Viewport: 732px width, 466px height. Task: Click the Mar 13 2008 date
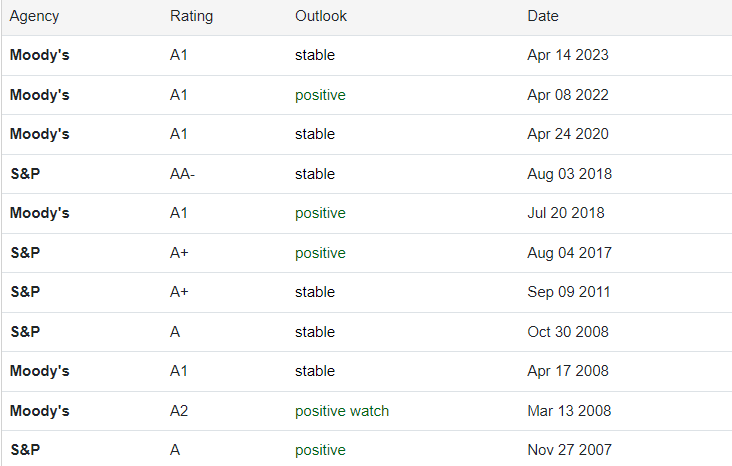pos(568,411)
